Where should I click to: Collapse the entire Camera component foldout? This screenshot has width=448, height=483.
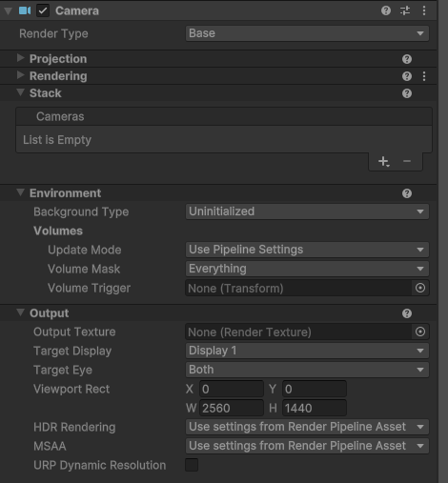click(8, 11)
